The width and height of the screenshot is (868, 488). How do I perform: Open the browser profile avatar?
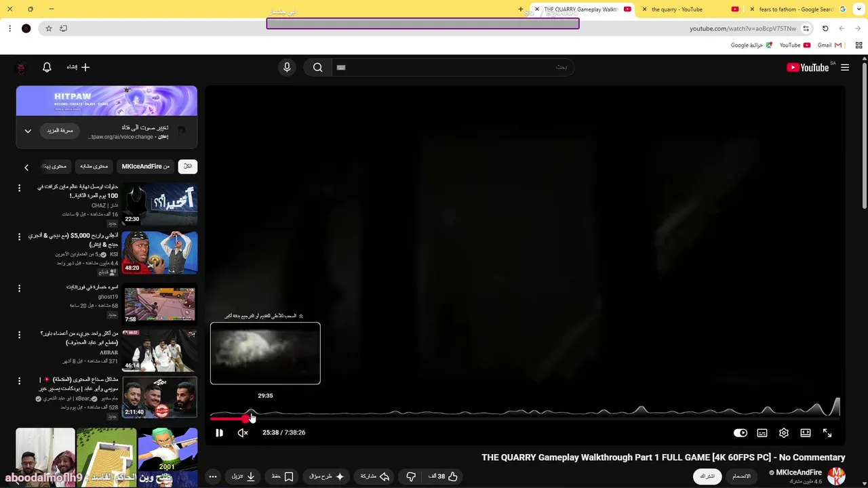pyautogui.click(x=26, y=28)
